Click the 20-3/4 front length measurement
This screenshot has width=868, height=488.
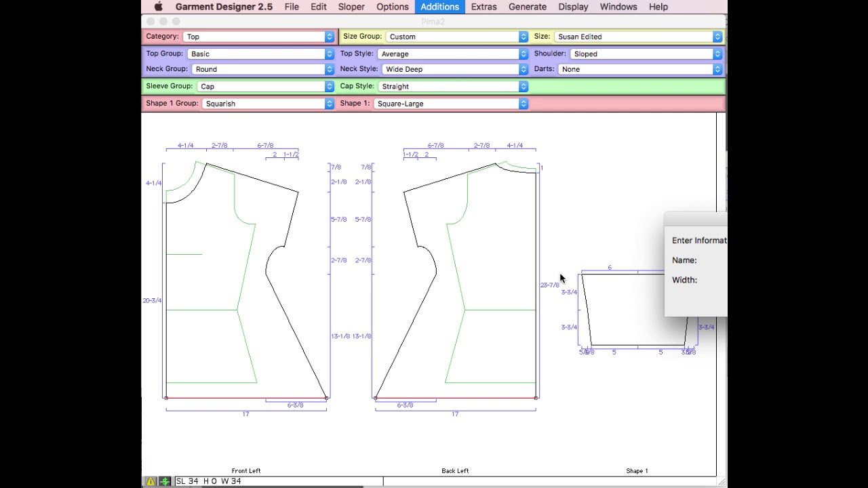(152, 300)
